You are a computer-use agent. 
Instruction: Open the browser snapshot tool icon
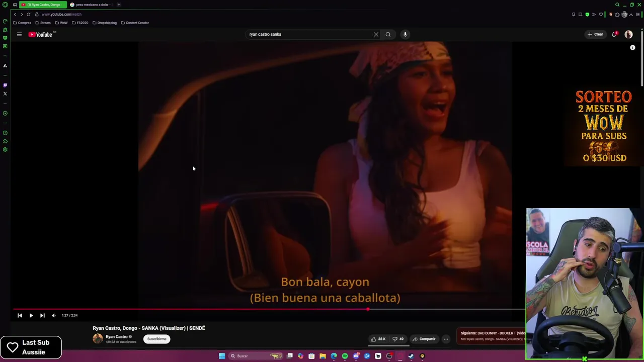(580, 14)
